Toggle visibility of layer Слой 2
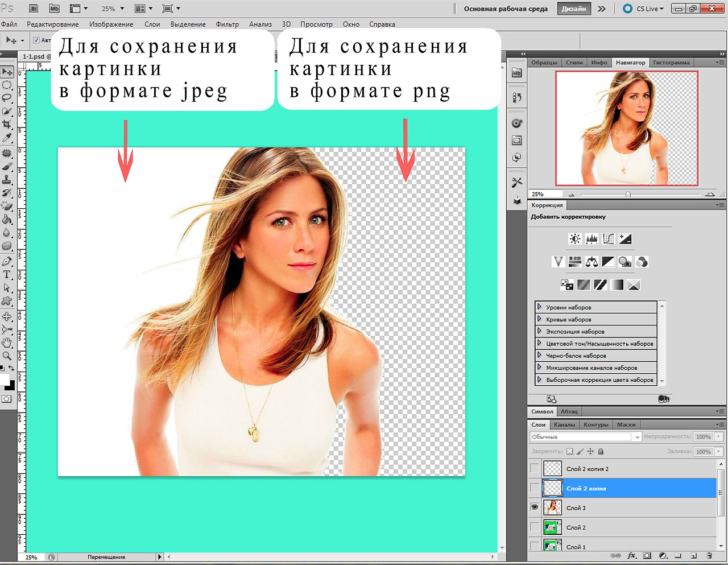This screenshot has width=728, height=565. [535, 527]
